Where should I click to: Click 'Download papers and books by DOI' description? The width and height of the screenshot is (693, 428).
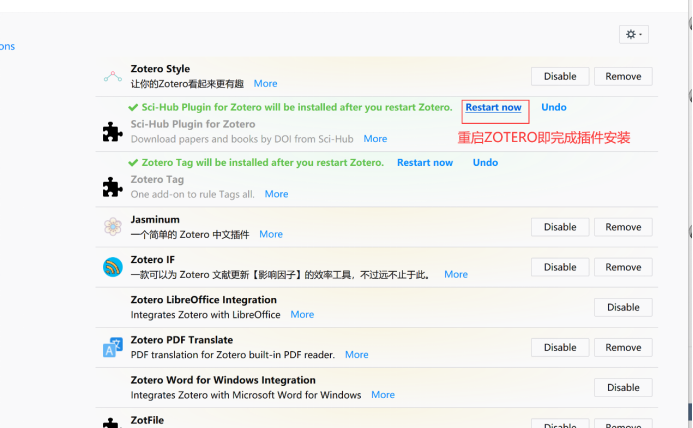click(x=242, y=139)
